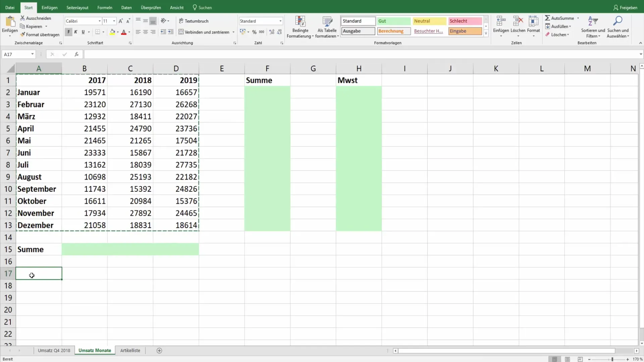The height and width of the screenshot is (362, 644).
Task: Toggle Textumbruch wrap text
Action: 194,21
